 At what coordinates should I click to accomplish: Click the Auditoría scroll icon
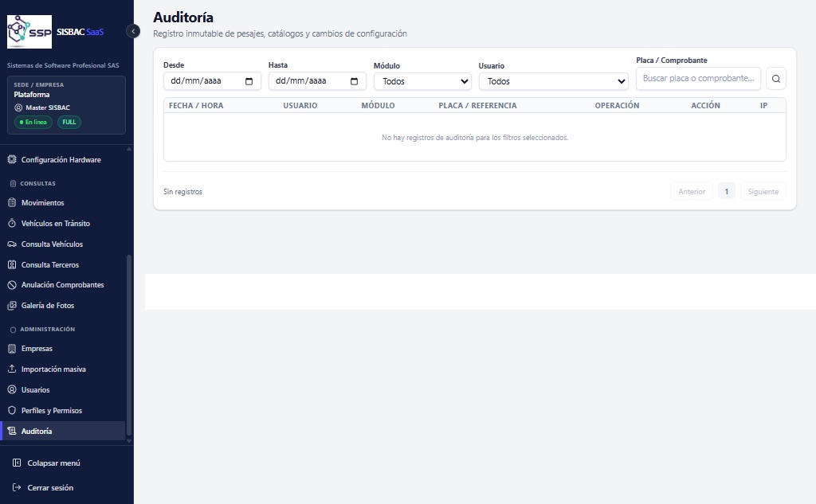click(x=12, y=431)
